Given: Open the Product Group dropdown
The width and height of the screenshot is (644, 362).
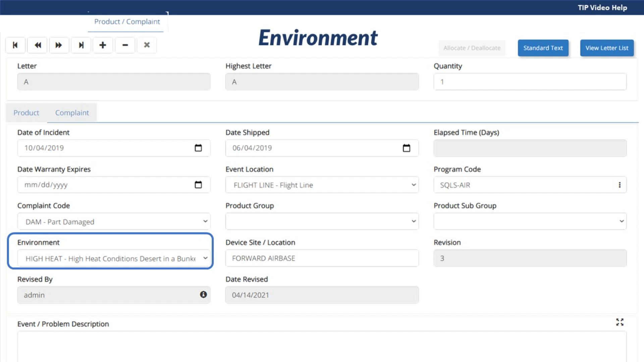Looking at the screenshot, I should coord(322,222).
